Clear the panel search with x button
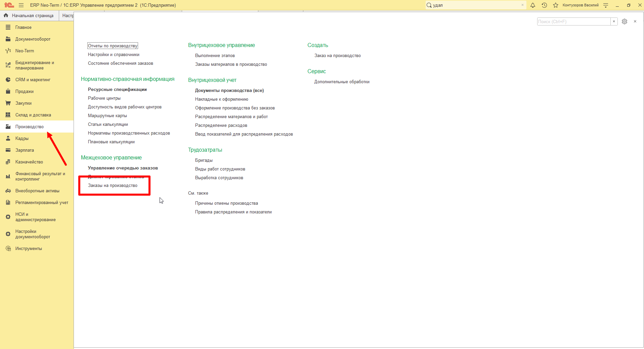644x349 pixels. pos(614,21)
